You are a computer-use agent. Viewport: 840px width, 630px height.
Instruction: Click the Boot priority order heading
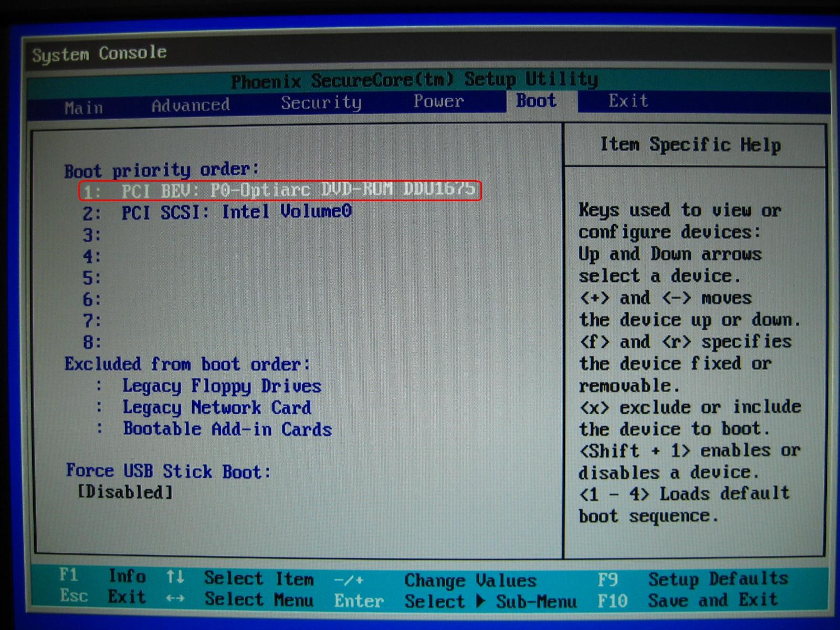162,170
